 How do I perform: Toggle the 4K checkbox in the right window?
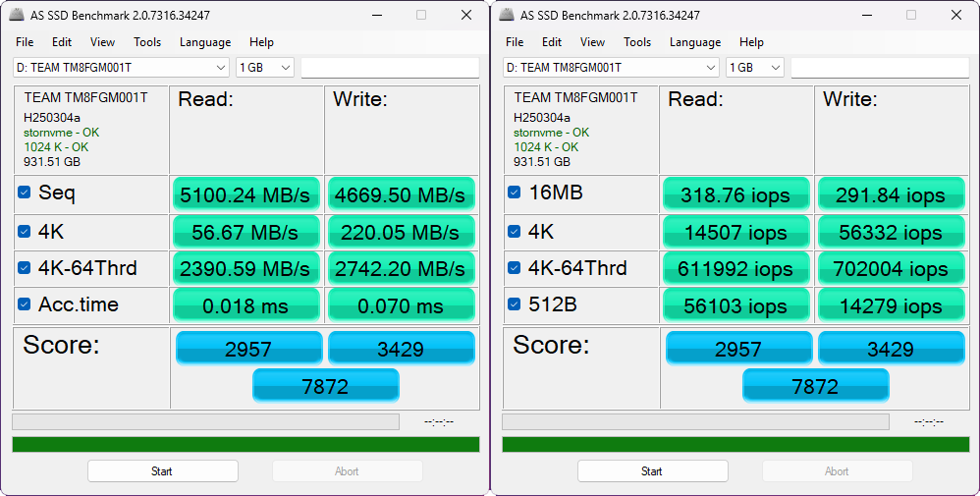point(515,232)
